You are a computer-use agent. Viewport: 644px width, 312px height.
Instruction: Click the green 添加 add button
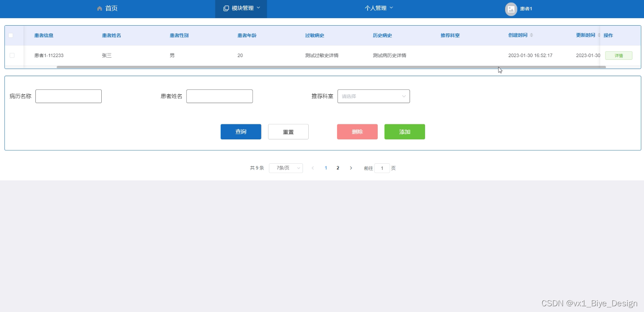(405, 132)
